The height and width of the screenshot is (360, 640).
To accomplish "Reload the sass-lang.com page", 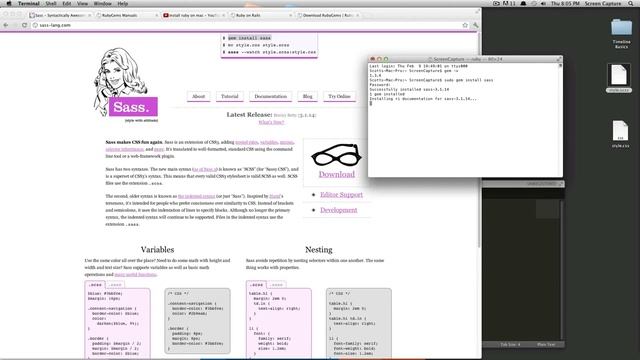I will (x=24, y=25).
